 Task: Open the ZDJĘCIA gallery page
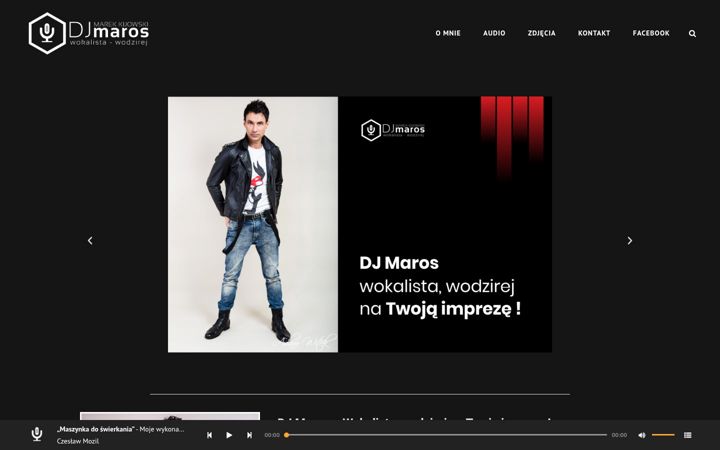click(x=542, y=33)
